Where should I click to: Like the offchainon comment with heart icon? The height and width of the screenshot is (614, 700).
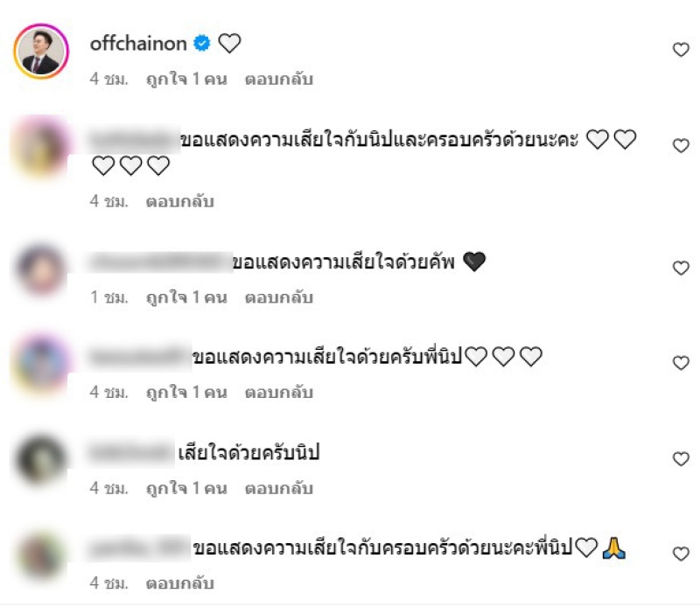(x=681, y=50)
